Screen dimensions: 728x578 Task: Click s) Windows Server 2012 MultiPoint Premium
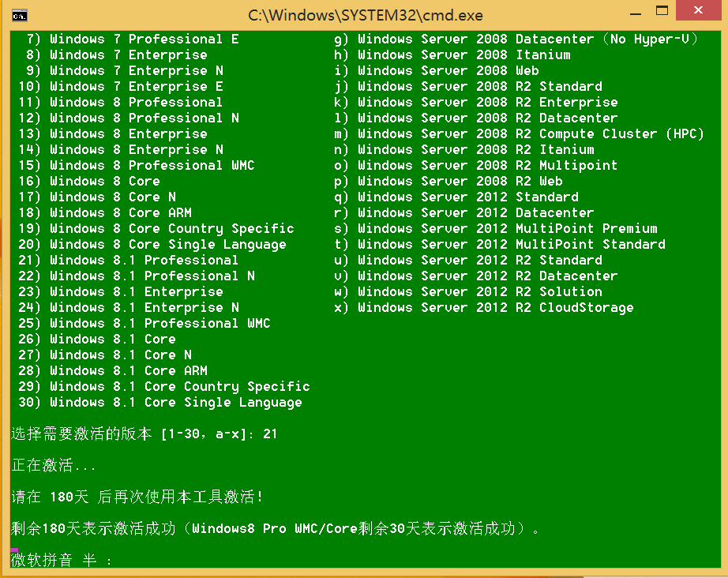[x=496, y=228]
